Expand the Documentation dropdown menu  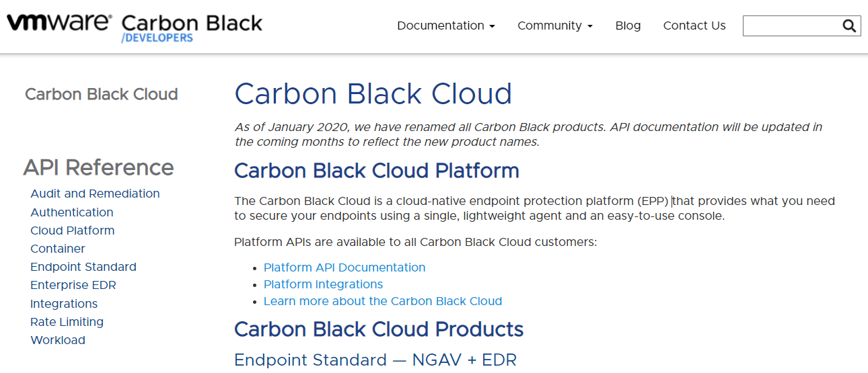tap(445, 26)
